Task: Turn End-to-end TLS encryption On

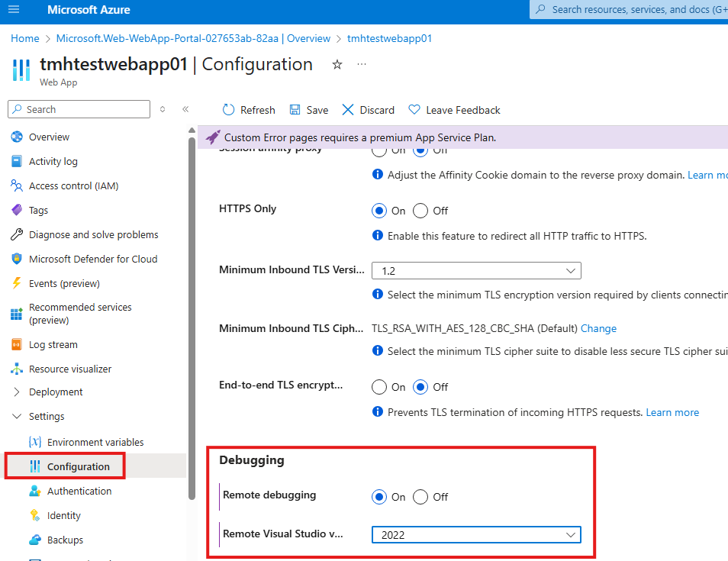Action: tap(378, 387)
